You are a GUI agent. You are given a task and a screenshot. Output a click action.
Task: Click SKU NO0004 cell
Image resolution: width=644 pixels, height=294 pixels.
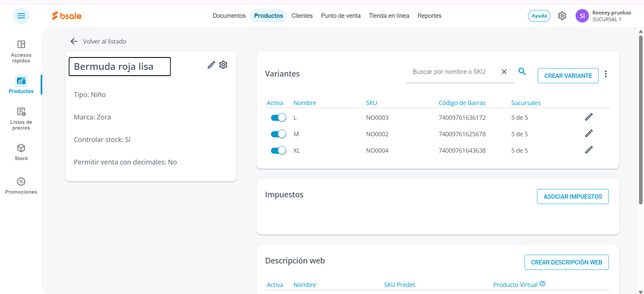pyautogui.click(x=377, y=151)
